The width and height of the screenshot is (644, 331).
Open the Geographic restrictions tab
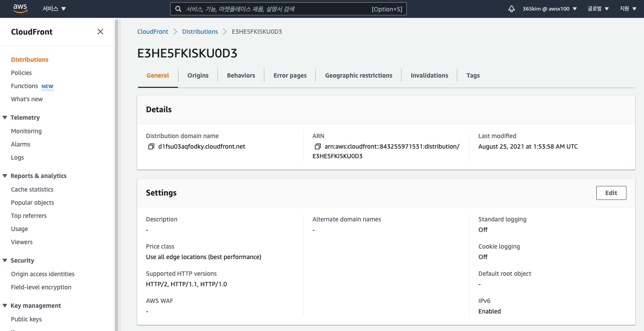359,75
